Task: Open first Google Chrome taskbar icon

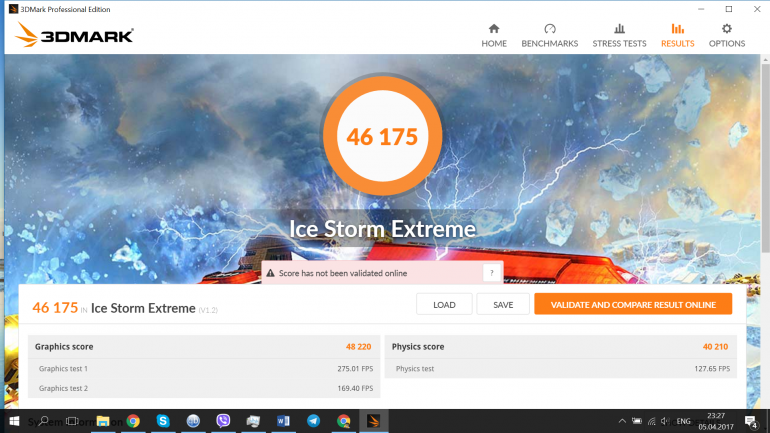Action: click(x=133, y=421)
